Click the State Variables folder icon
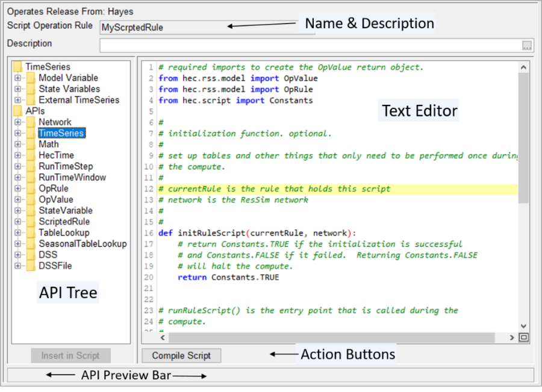This screenshot has width=542, height=392. 31,89
